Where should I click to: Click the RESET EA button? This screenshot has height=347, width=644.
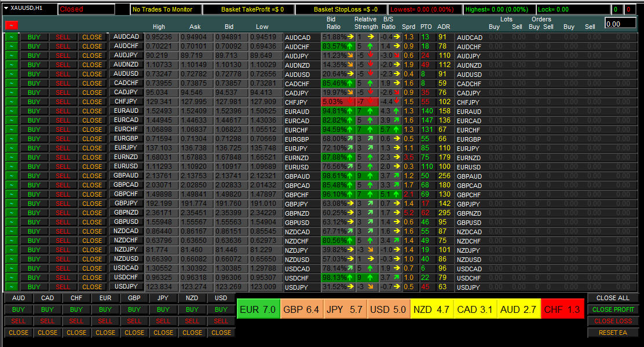[x=613, y=332]
